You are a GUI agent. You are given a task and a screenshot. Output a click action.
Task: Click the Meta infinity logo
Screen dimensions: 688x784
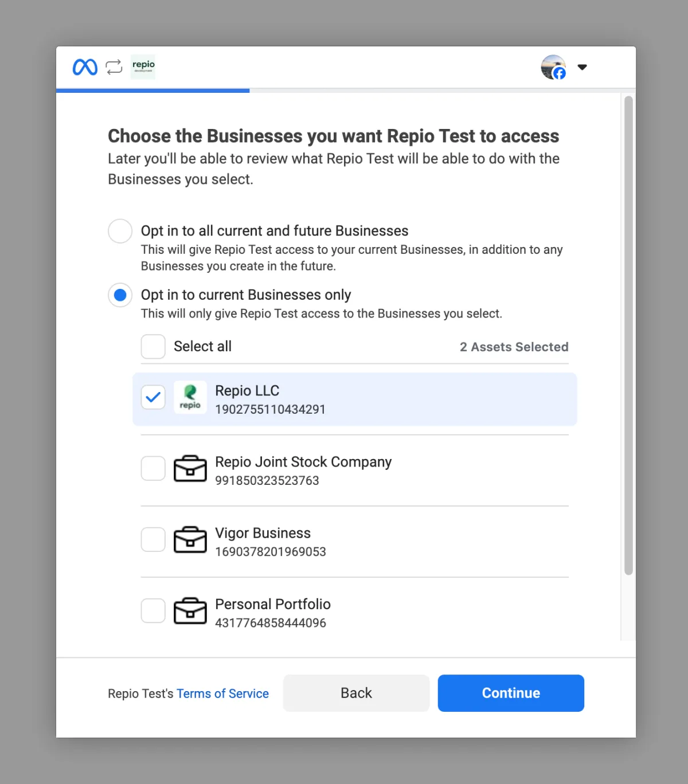pos(85,67)
